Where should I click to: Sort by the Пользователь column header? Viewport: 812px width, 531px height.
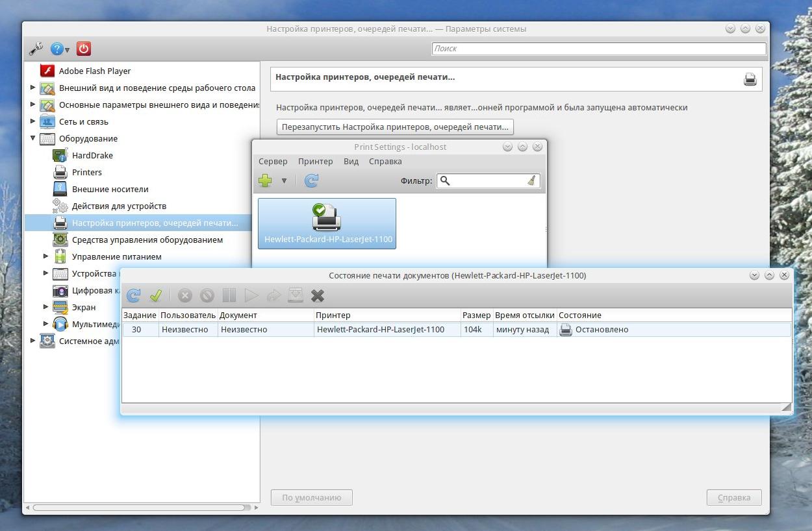tap(188, 315)
